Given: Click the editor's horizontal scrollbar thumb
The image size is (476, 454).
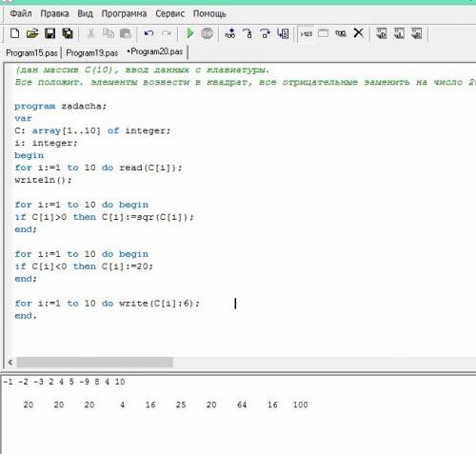Looking at the screenshot, I should pyautogui.click(x=95, y=362).
